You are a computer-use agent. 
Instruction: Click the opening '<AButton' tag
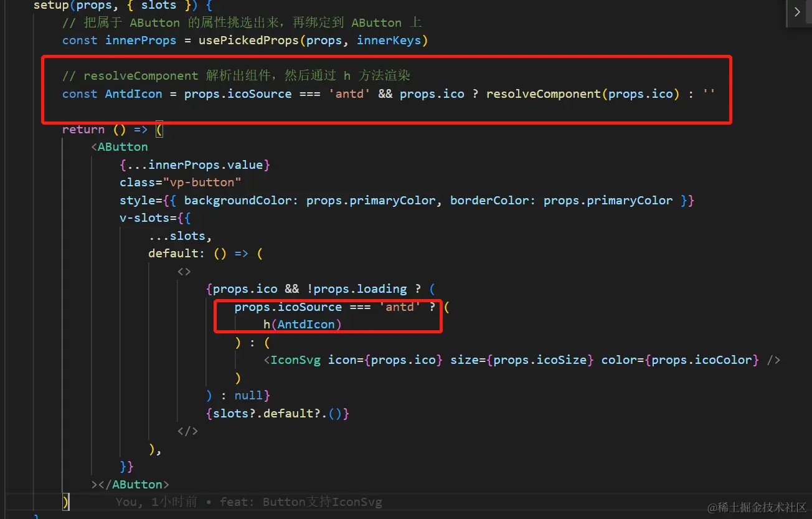point(120,147)
